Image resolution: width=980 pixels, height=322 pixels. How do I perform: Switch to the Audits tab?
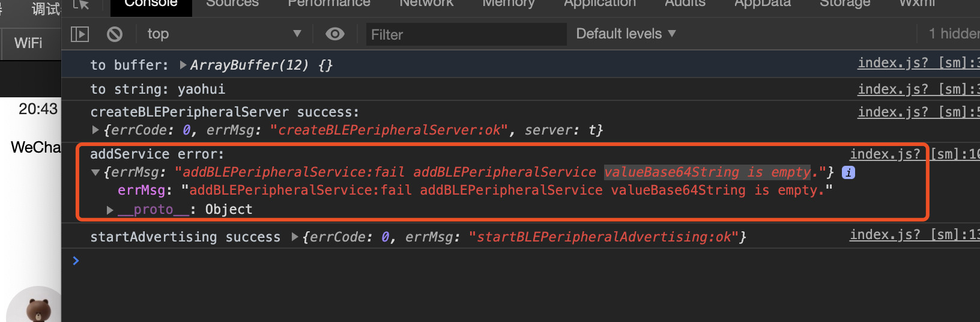point(685,3)
